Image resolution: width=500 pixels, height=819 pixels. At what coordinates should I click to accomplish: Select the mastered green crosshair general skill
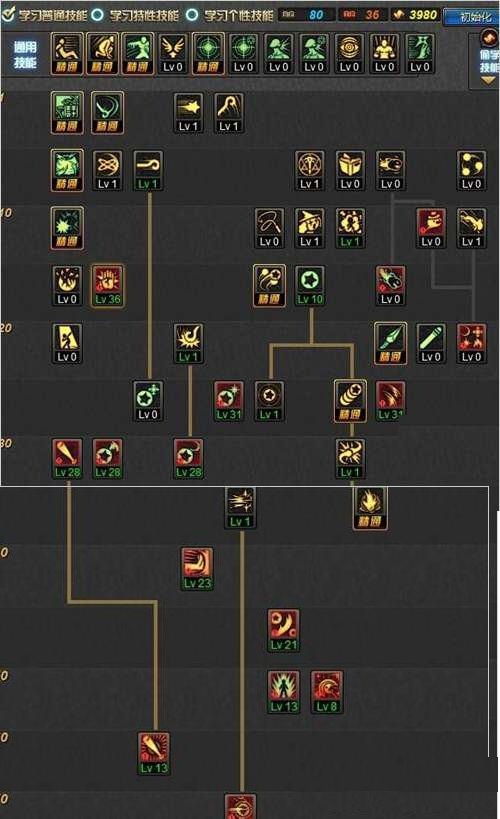coord(208,53)
